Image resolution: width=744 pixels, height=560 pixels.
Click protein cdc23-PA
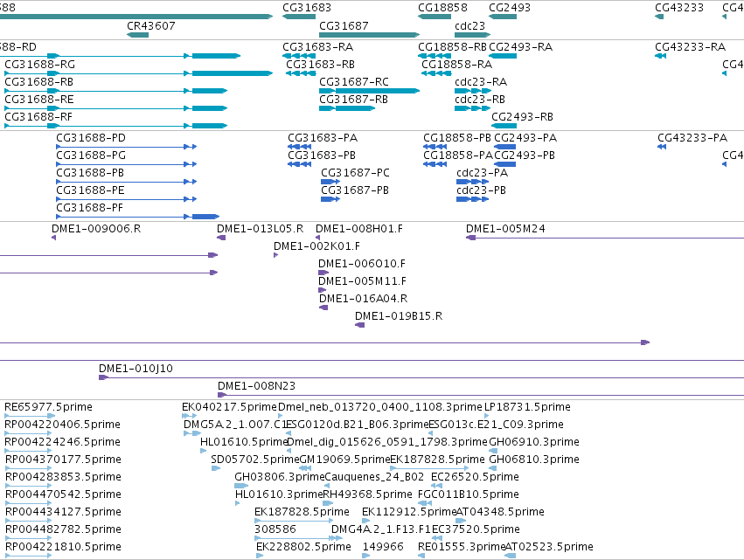point(482,173)
